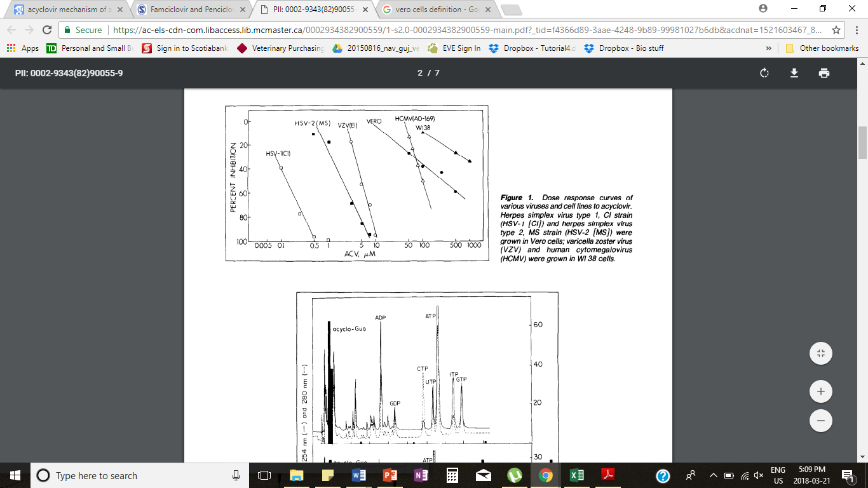Open the Other bookmarks folder
This screenshot has width=868, height=488.
(822, 48)
